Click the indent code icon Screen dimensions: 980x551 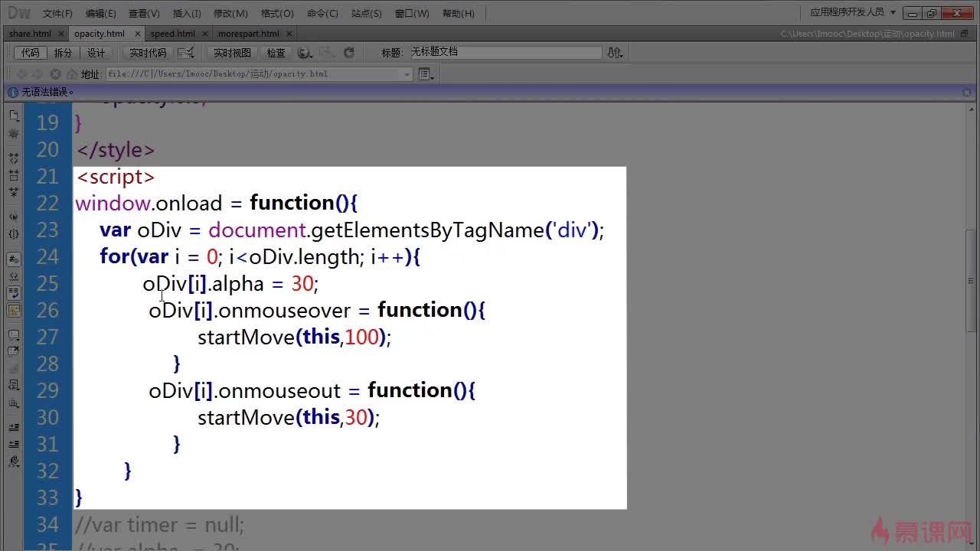point(14,427)
